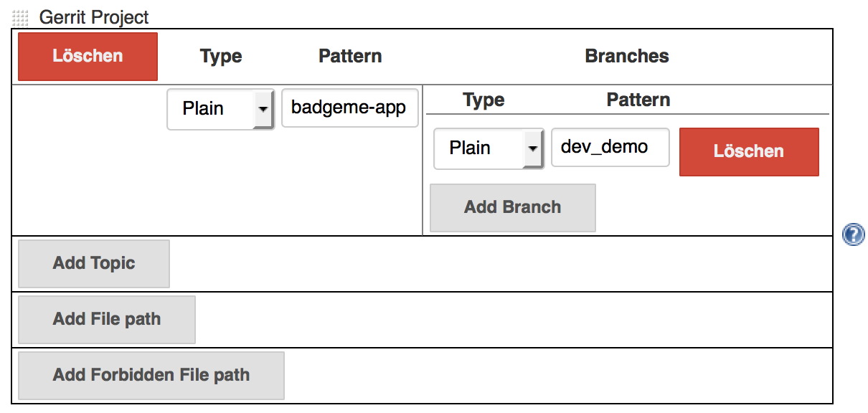
Task: Click the red Löschen button in the header row
Action: point(87,55)
